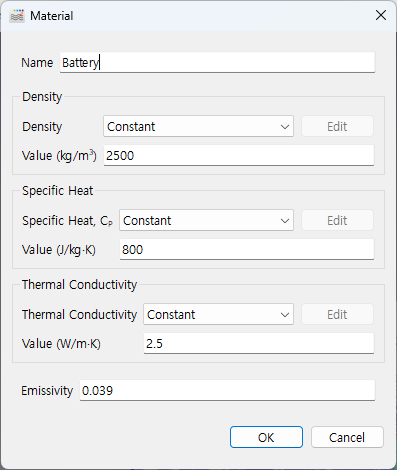
Task: Click the Density dropdown chevron arrow
Action: (x=285, y=127)
